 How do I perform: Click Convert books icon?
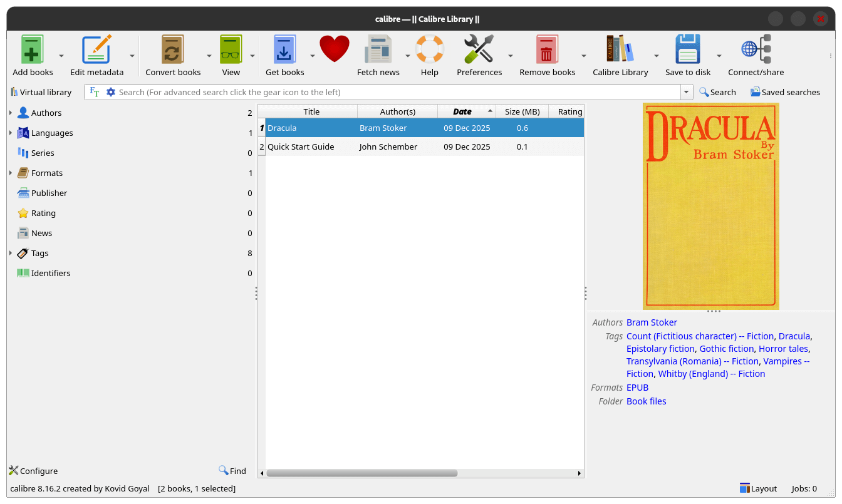(x=173, y=50)
